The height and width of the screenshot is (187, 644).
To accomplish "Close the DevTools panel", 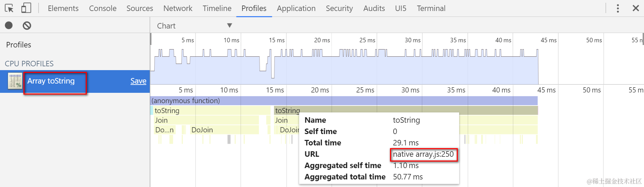I will (x=636, y=8).
